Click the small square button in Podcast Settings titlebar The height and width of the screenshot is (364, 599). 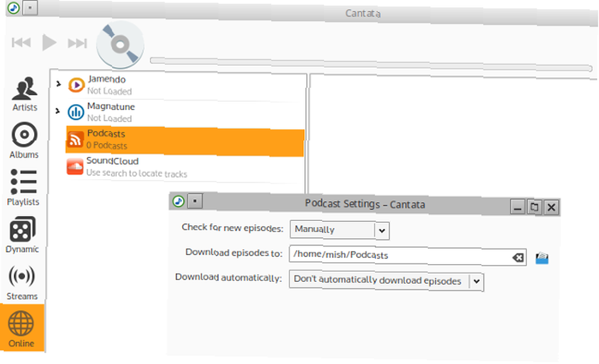(x=195, y=201)
